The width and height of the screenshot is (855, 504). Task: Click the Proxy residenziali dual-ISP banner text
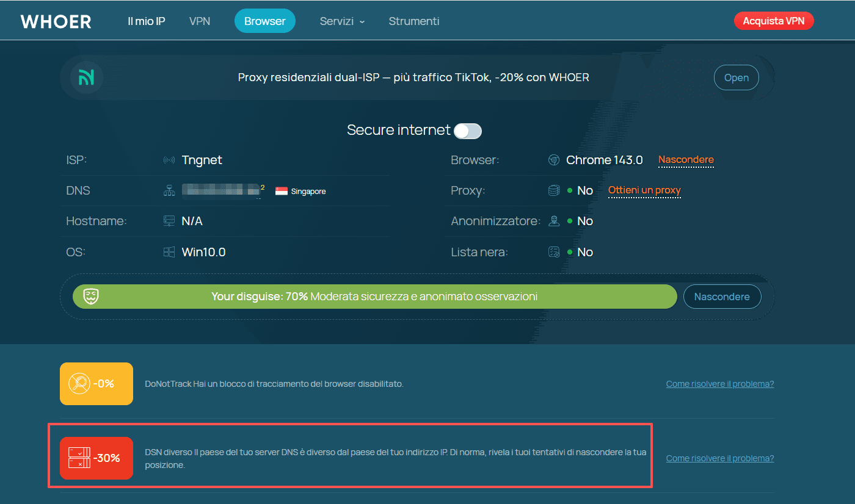pos(413,77)
